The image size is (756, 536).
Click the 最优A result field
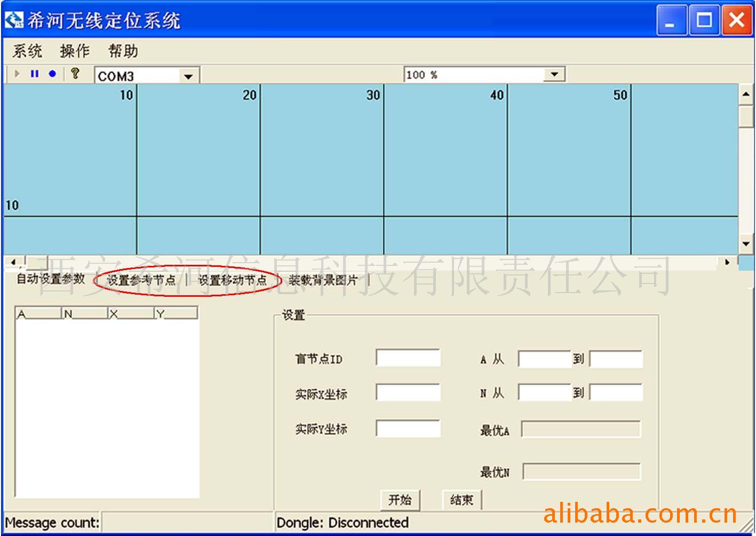point(581,429)
